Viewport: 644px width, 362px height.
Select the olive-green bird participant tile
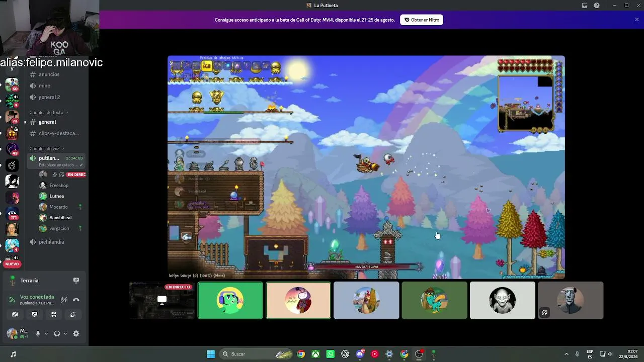434,300
